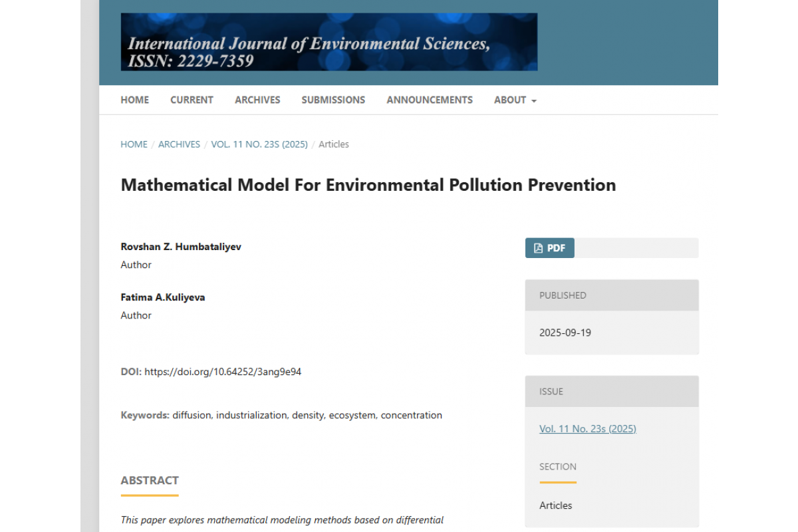Follow the DOI link for this article
Screen dimensions: 798x532
tap(223, 372)
